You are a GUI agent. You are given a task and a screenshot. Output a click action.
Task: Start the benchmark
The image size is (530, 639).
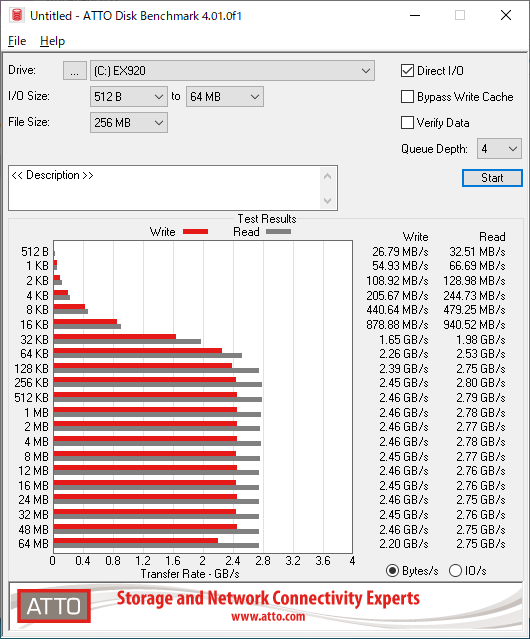coord(492,178)
